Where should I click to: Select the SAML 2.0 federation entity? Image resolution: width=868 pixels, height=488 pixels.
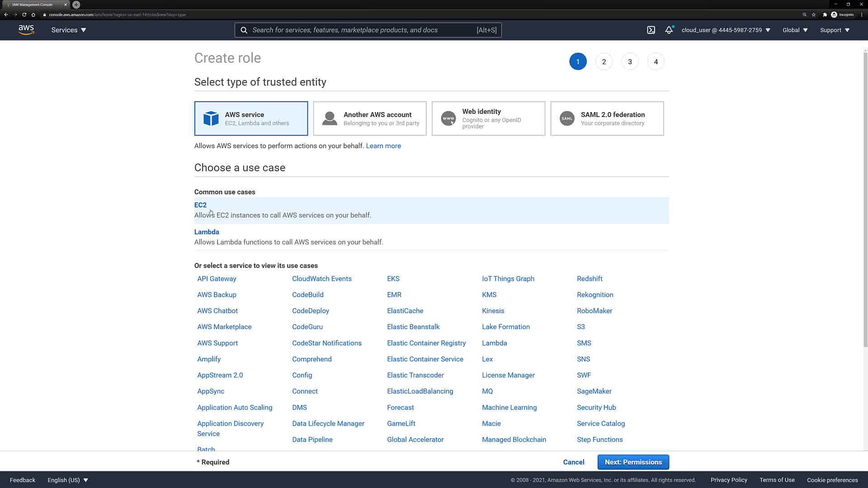pyautogui.click(x=607, y=118)
